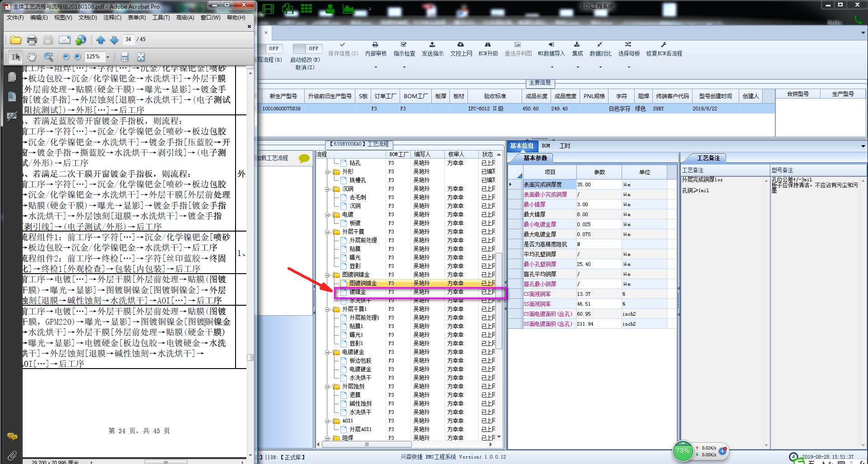Switch to the 工时 tab
The height and width of the screenshot is (464, 868).
(565, 146)
